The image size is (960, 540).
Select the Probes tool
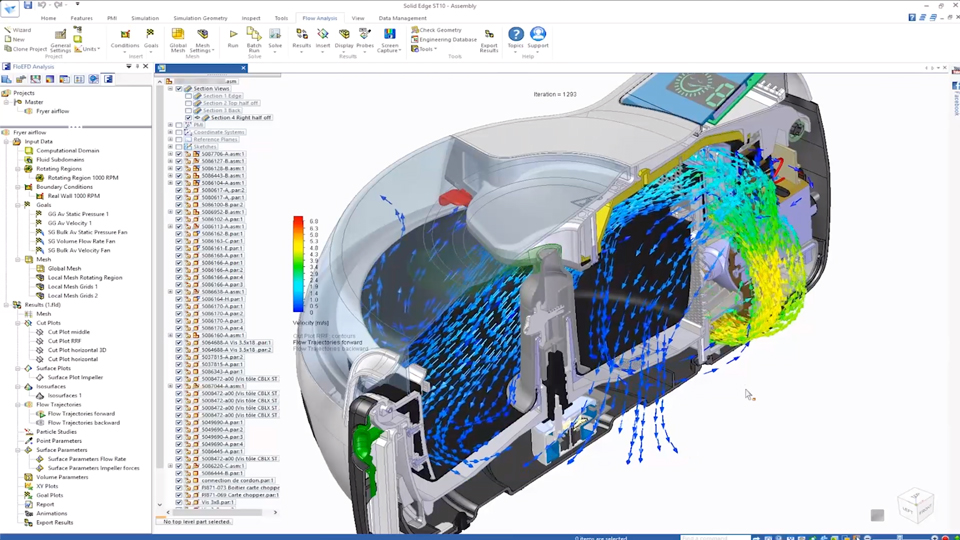click(x=365, y=39)
